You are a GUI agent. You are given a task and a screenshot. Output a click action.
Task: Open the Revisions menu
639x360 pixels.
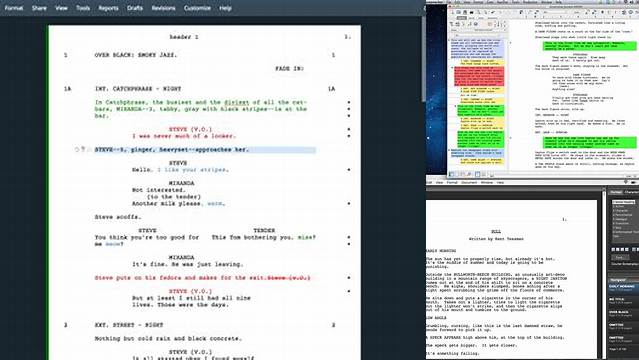pyautogui.click(x=163, y=8)
